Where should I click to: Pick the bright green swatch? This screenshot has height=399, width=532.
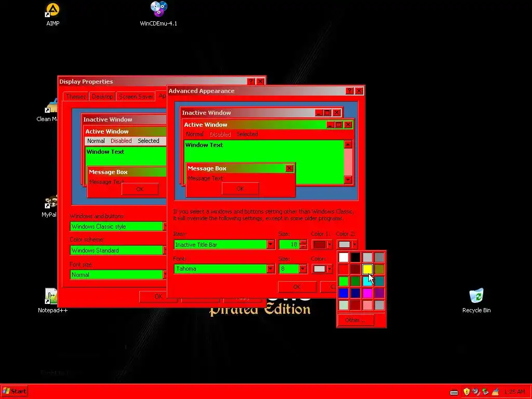(x=343, y=281)
